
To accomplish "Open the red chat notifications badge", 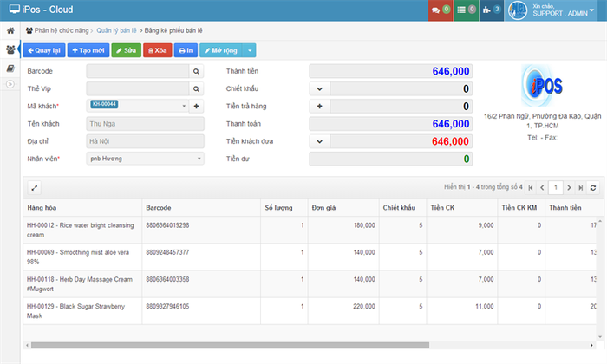I will [440, 10].
